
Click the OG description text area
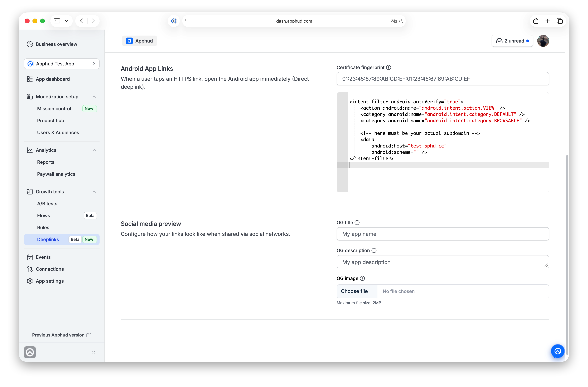pos(443,262)
